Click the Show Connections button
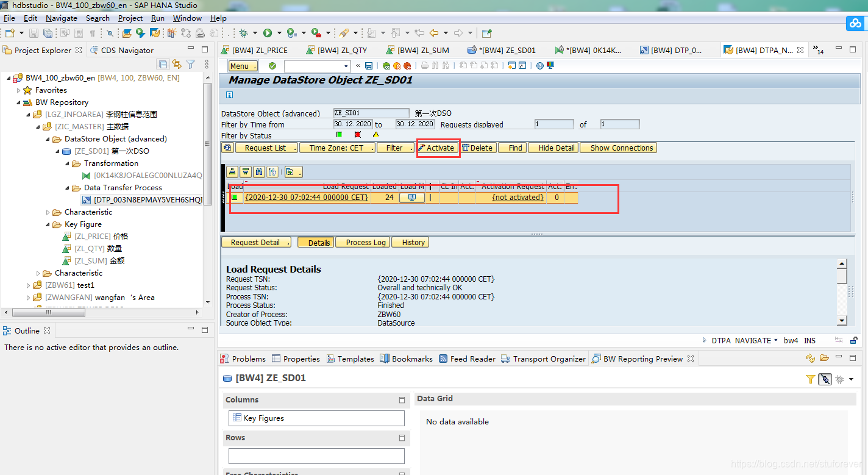The image size is (868, 475). click(x=618, y=148)
